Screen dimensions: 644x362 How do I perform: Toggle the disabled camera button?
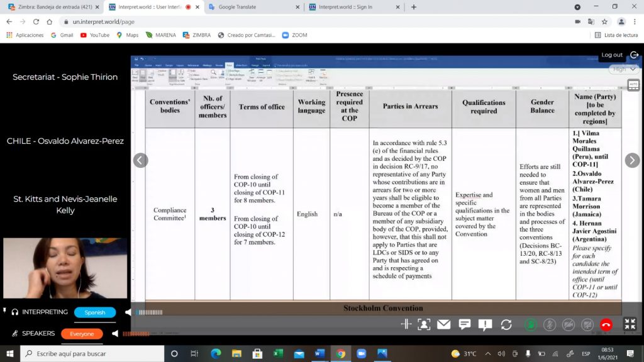(x=569, y=324)
